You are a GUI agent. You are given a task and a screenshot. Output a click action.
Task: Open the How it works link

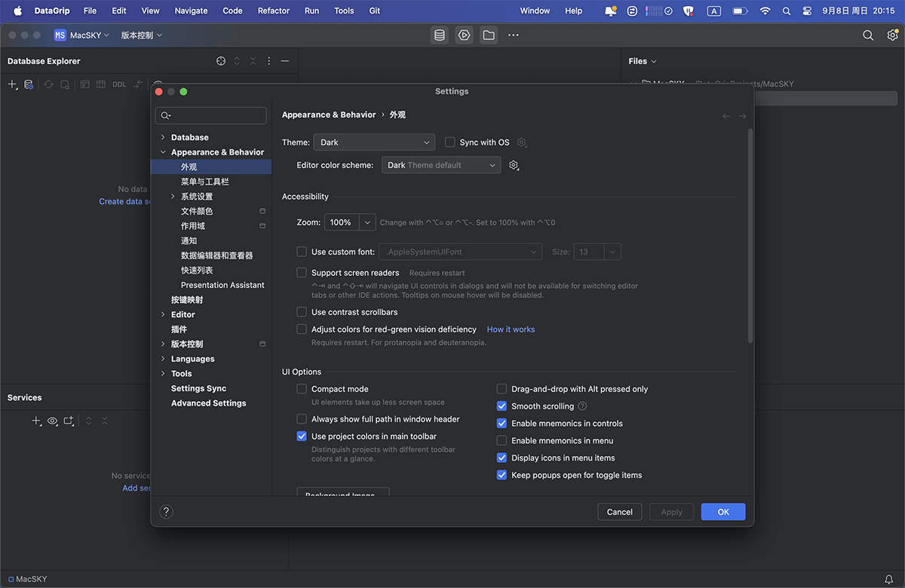pyautogui.click(x=511, y=329)
